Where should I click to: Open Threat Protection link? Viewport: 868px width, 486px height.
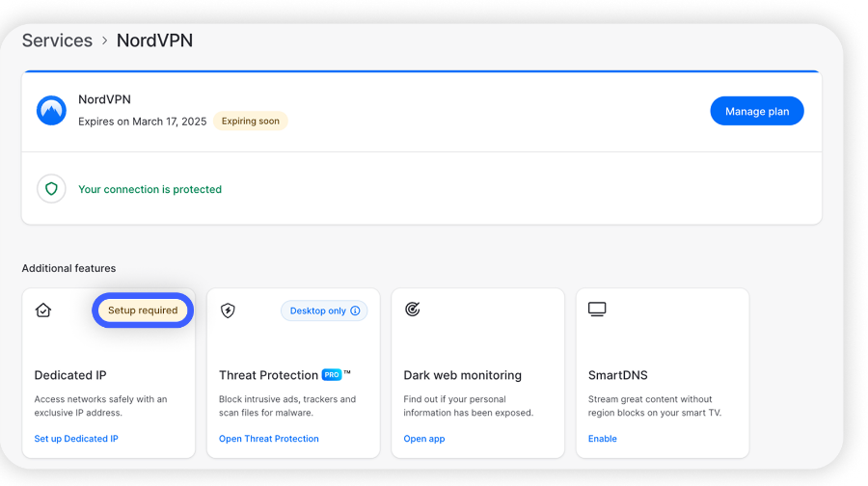(268, 439)
